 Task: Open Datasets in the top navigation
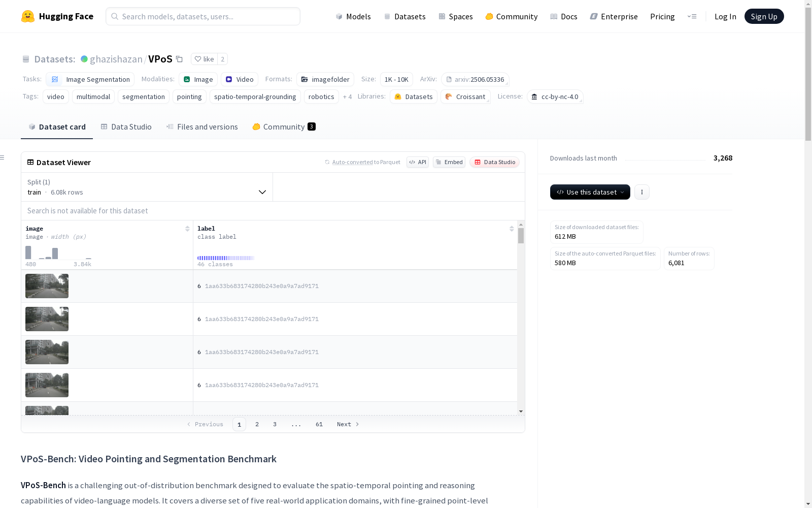pos(404,16)
